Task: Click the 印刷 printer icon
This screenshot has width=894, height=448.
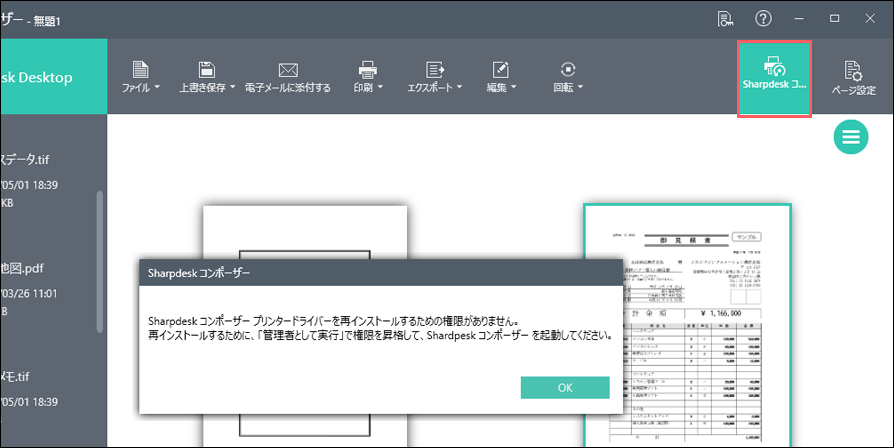Action: click(367, 70)
